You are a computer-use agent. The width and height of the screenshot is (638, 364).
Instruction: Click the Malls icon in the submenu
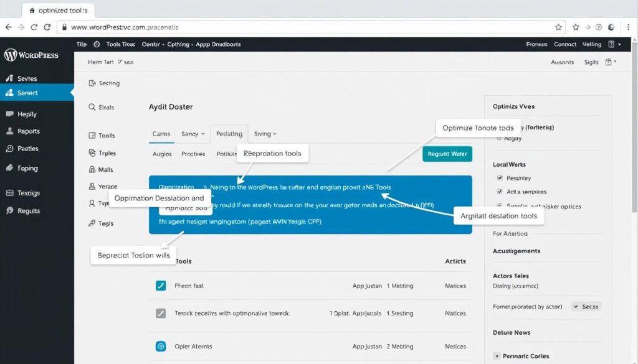pyautogui.click(x=91, y=169)
